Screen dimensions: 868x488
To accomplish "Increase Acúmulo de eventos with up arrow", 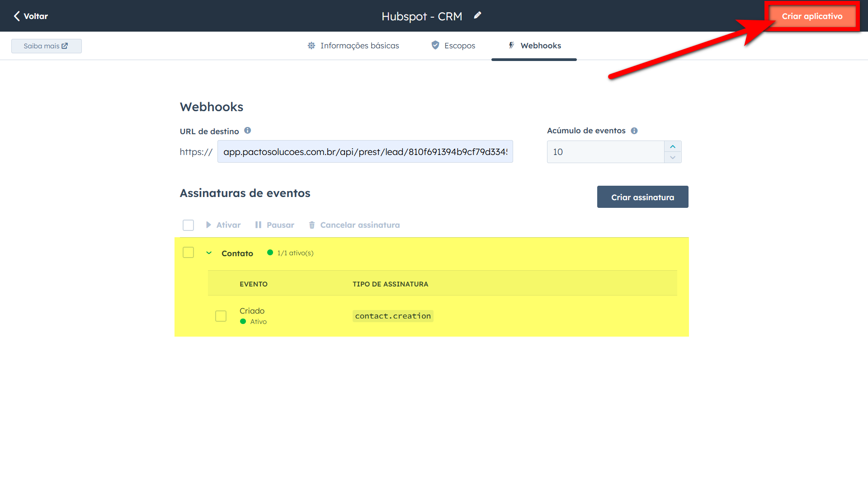I will pyautogui.click(x=673, y=146).
